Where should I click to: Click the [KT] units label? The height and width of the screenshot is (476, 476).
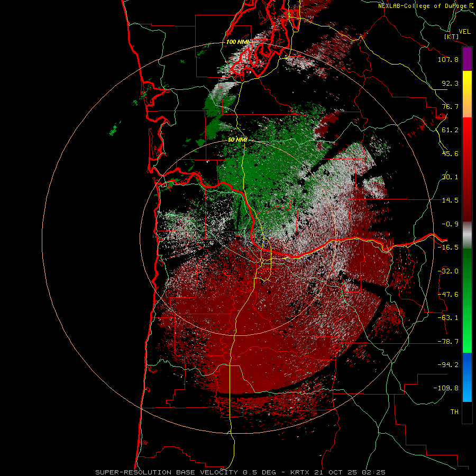(452, 36)
